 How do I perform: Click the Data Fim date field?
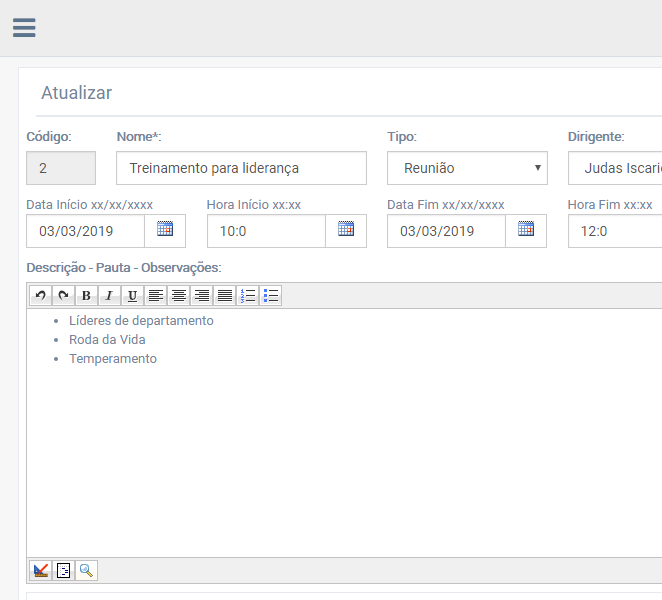pyautogui.click(x=447, y=231)
